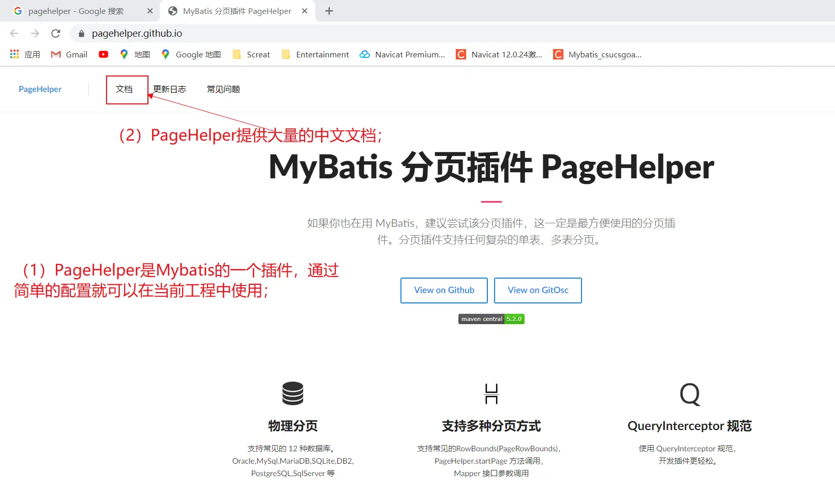Open the new tab plus button
Viewport: 835px width, 504px height.
tap(329, 11)
